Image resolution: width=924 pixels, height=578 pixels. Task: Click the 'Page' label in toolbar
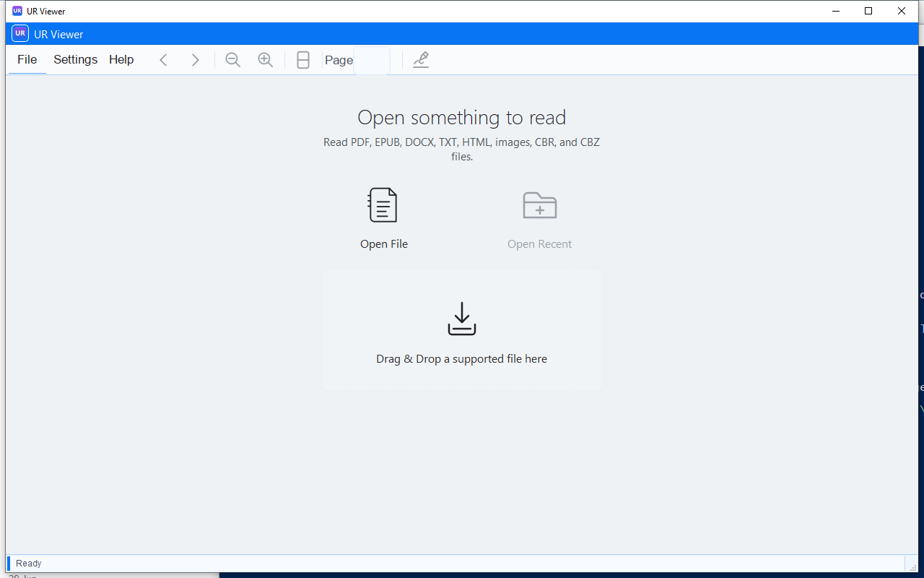[339, 60]
